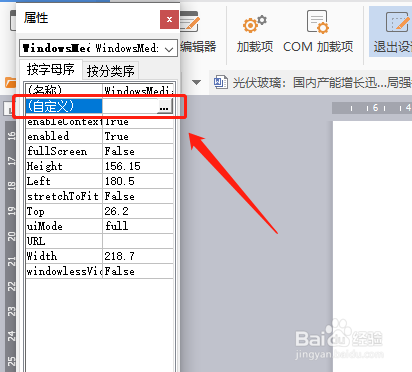Select the enabled property row

point(64,136)
